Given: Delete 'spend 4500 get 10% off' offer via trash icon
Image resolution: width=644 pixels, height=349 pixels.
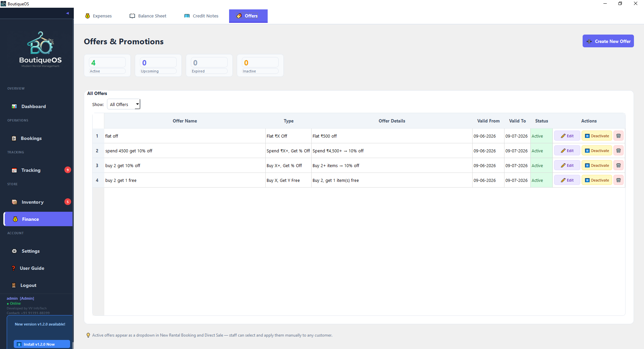Looking at the screenshot, I should click(619, 151).
